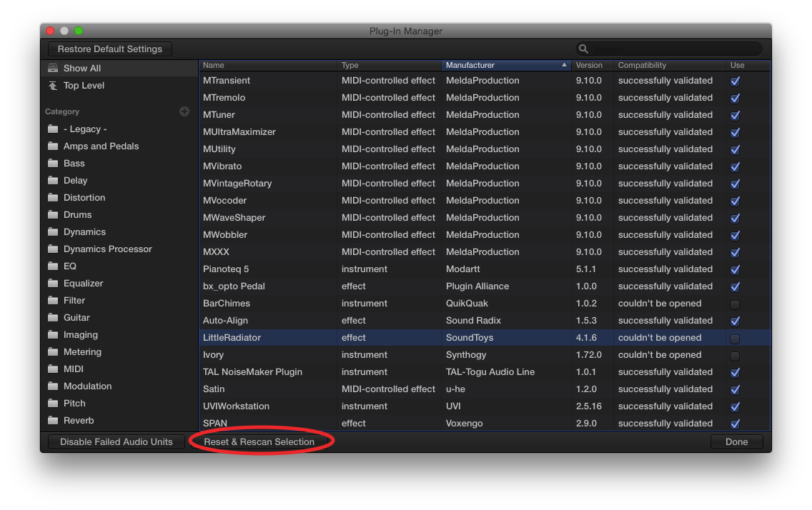Enable Use checkbox for BarChimes

coord(735,305)
